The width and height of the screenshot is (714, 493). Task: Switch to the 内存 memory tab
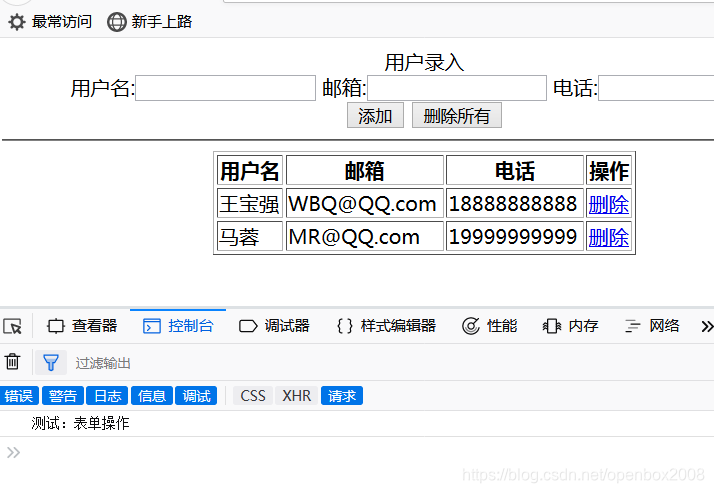(571, 326)
